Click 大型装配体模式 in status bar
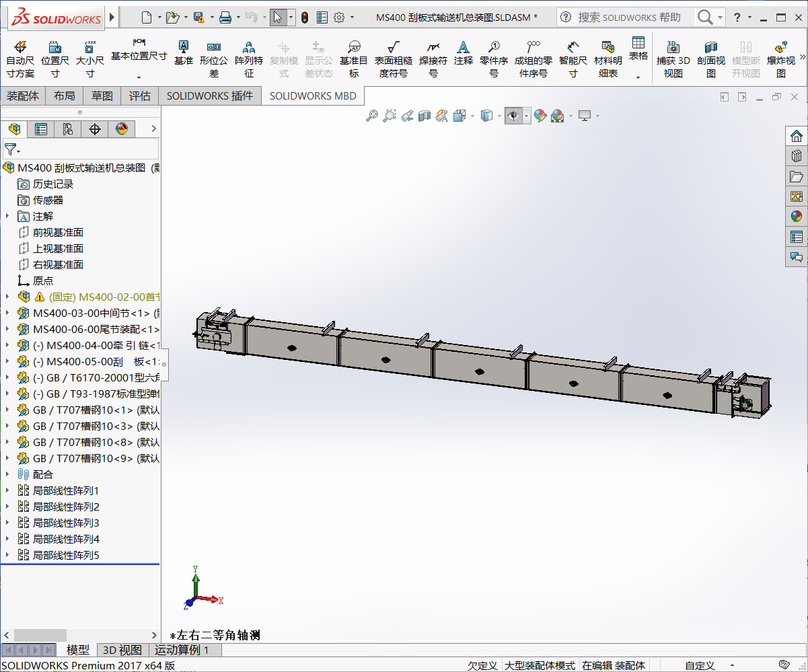The image size is (808, 672). tap(538, 665)
